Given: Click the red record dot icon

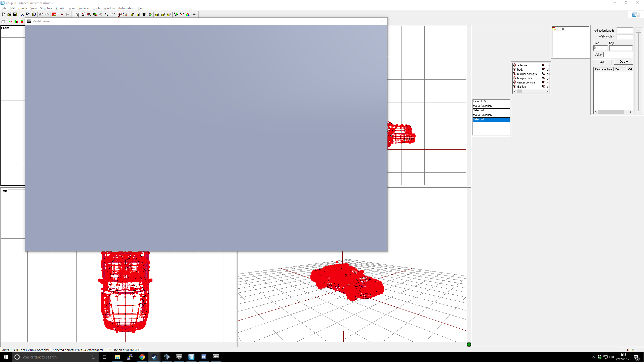Looking at the screenshot, I should 62,15.
